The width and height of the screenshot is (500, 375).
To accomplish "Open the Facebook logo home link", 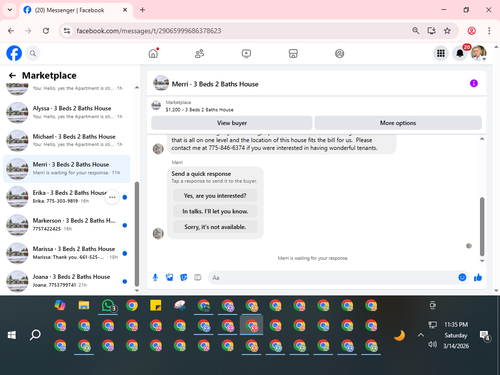I will pos(14,53).
